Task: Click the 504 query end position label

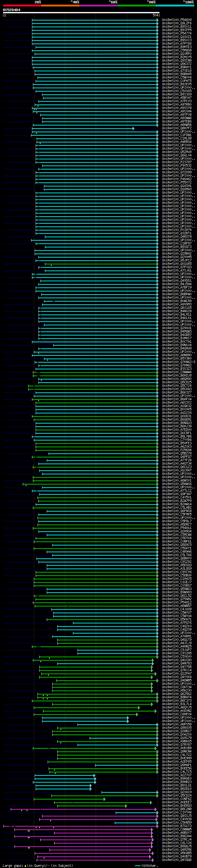Action: point(155,15)
